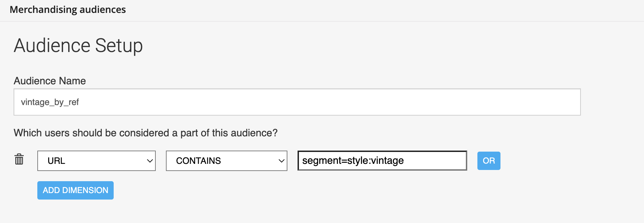Click the vintage_by_ref text in name field
This screenshot has width=644, height=223.
[50, 102]
